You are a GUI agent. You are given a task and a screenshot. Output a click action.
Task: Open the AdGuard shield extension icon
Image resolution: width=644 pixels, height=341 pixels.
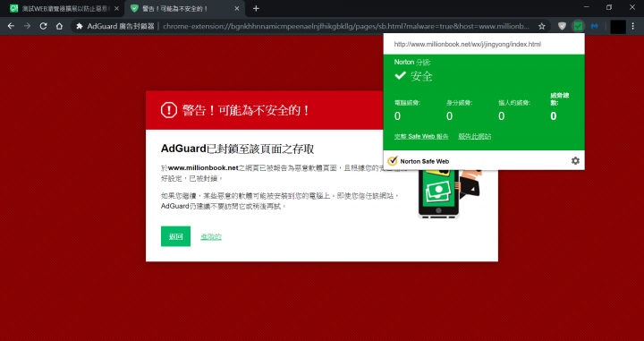click(563, 26)
